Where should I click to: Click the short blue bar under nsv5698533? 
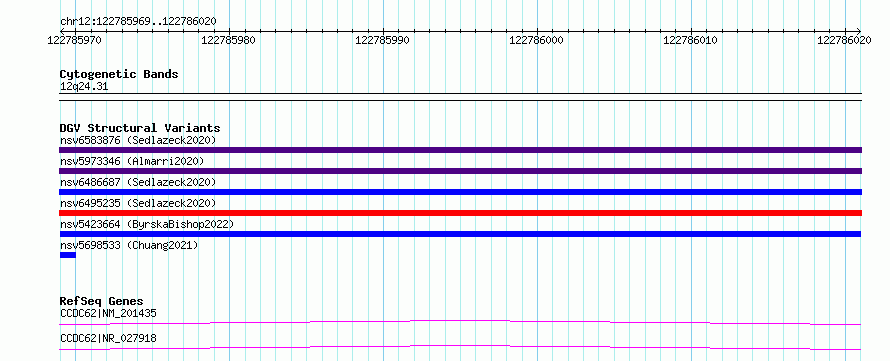point(68,255)
